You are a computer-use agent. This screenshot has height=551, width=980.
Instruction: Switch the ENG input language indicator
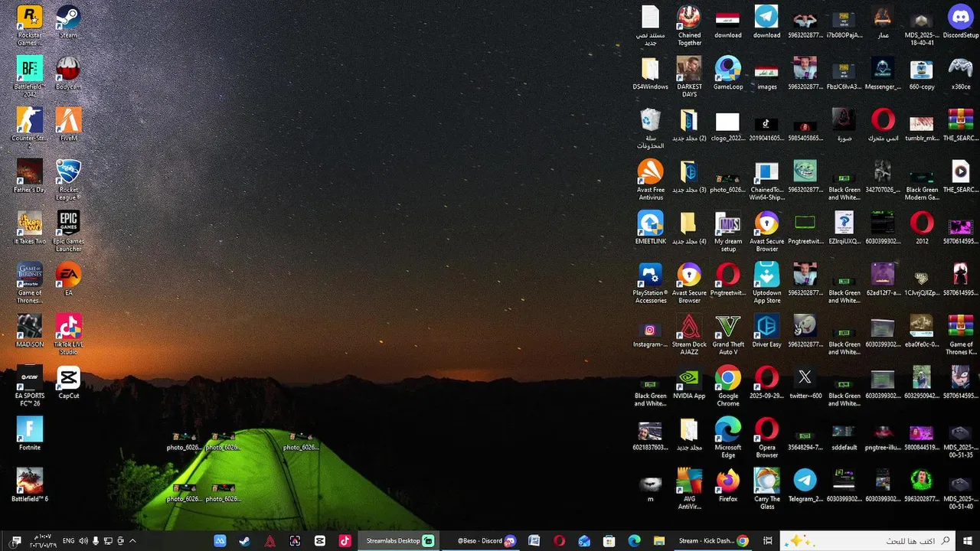(68, 541)
